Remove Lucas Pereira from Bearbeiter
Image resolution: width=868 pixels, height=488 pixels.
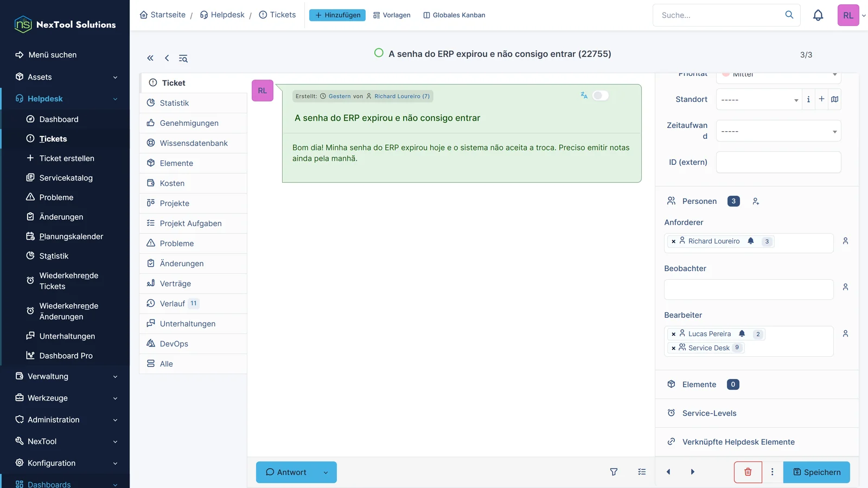(673, 334)
